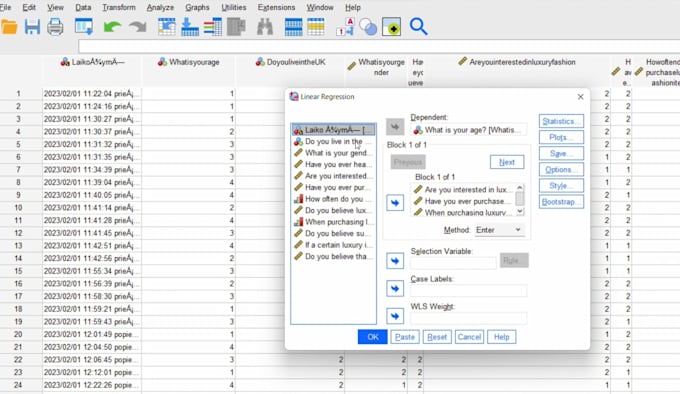Click the Run Descriptive Statistics toolbar icon

pos(236,27)
